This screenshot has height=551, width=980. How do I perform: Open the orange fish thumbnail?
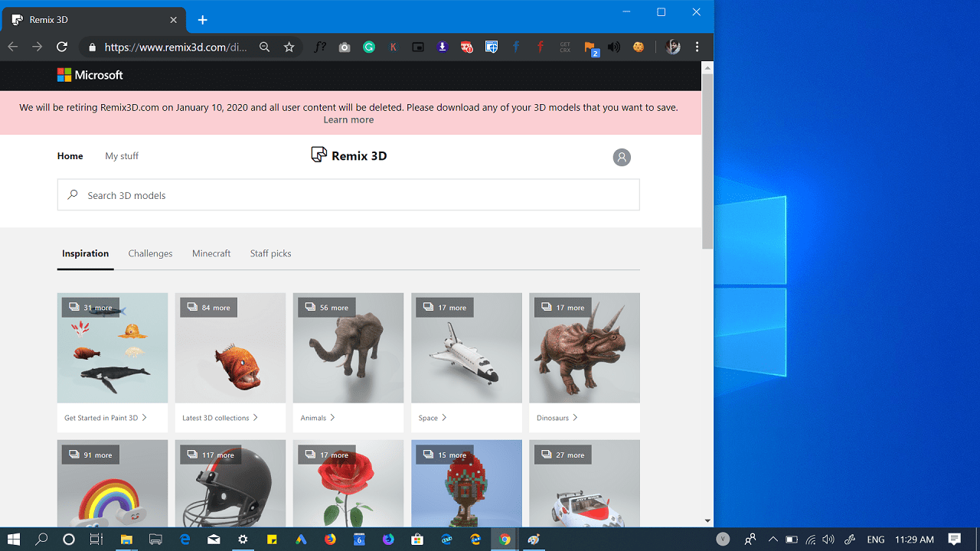point(230,348)
